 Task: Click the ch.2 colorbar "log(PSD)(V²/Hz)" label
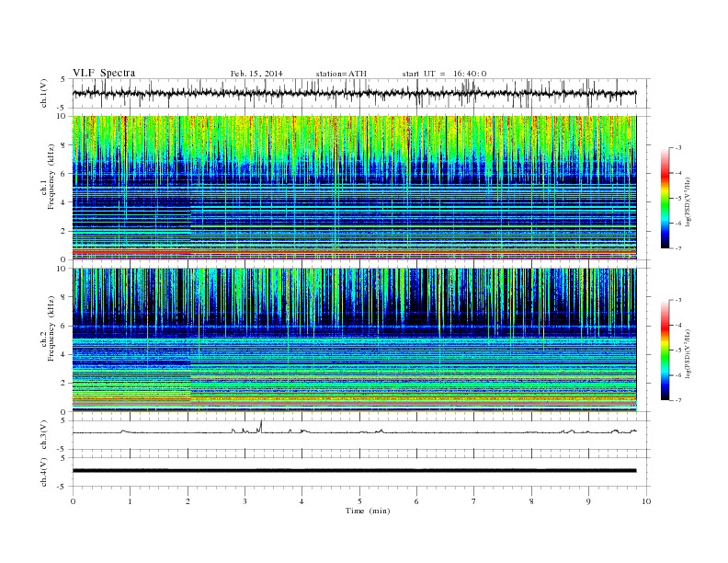pyautogui.click(x=688, y=353)
